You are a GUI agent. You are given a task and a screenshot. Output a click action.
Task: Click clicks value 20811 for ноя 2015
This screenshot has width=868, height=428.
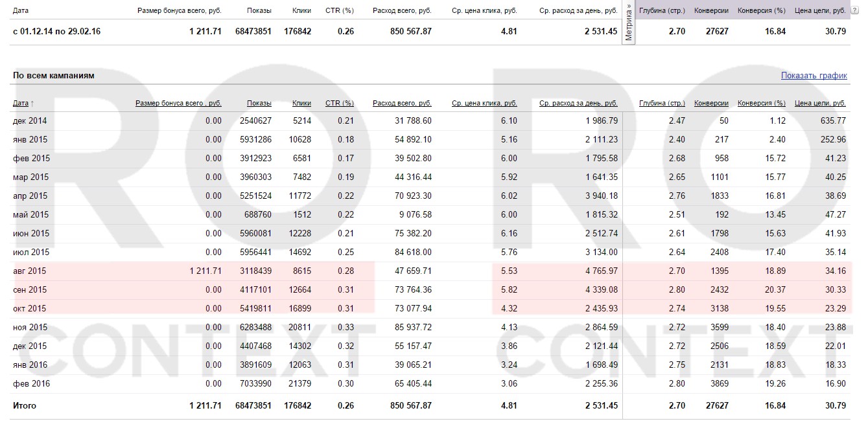click(x=299, y=327)
